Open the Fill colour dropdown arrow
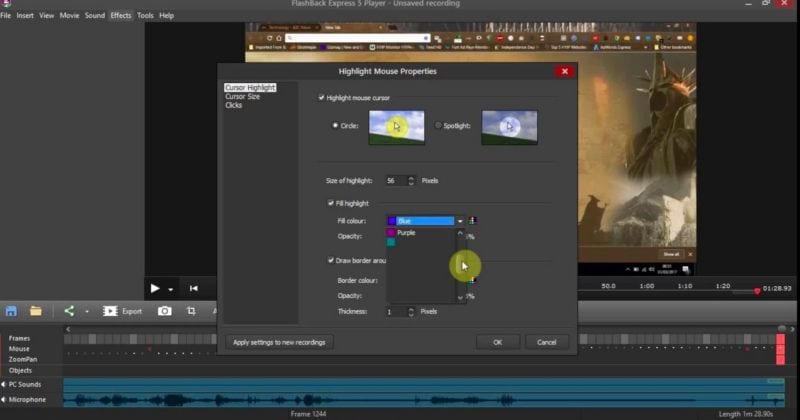Image resolution: width=800 pixels, height=420 pixels. click(x=460, y=221)
